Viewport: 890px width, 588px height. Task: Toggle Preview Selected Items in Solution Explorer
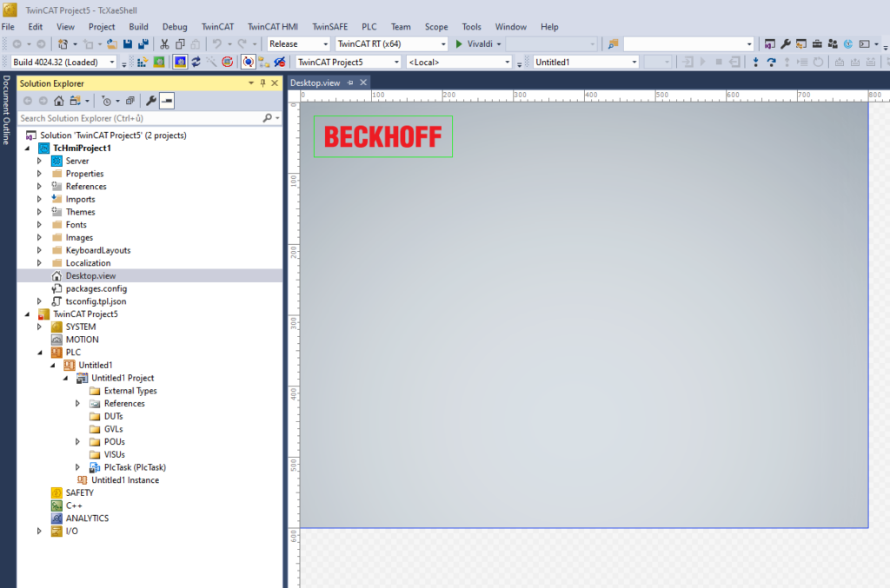[167, 101]
